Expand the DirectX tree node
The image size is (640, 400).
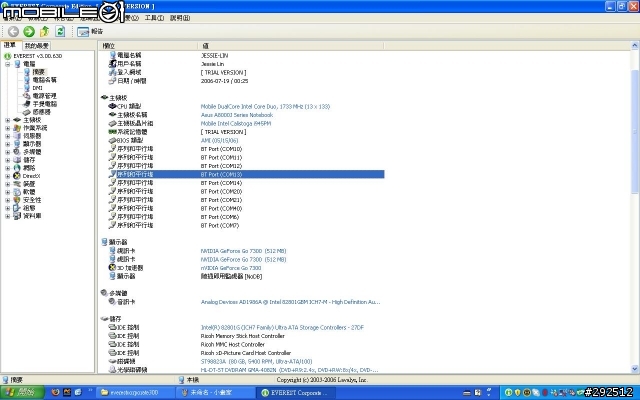(x=7, y=176)
